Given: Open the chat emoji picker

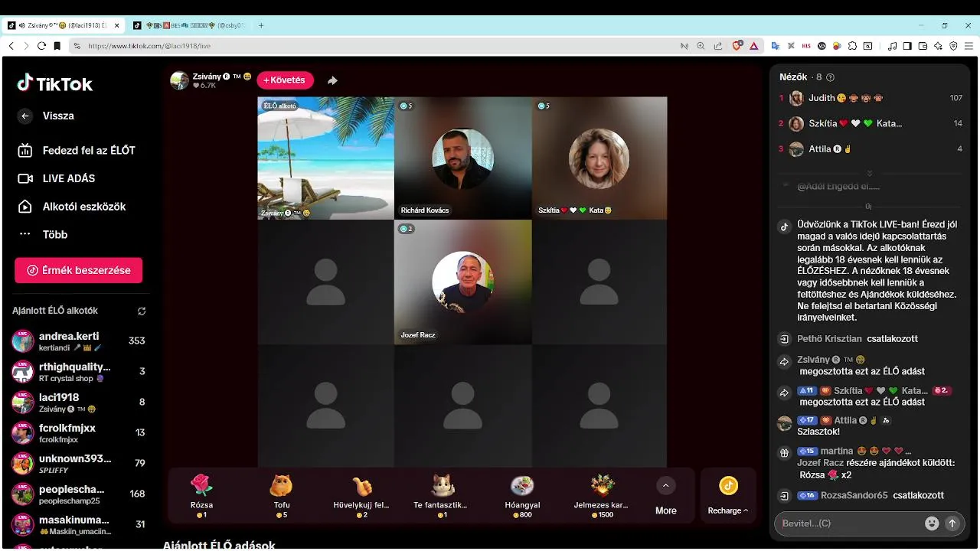Looking at the screenshot, I should point(932,523).
